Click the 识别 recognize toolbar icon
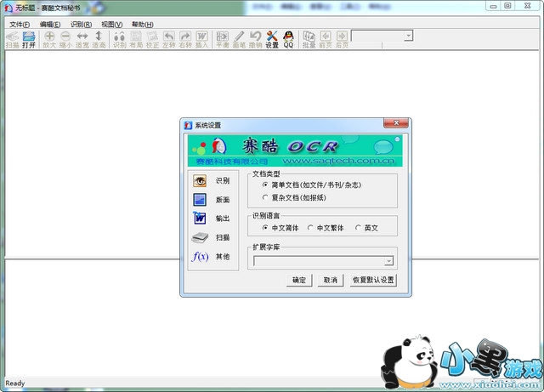The width and height of the screenshot is (544, 392). tap(119, 39)
